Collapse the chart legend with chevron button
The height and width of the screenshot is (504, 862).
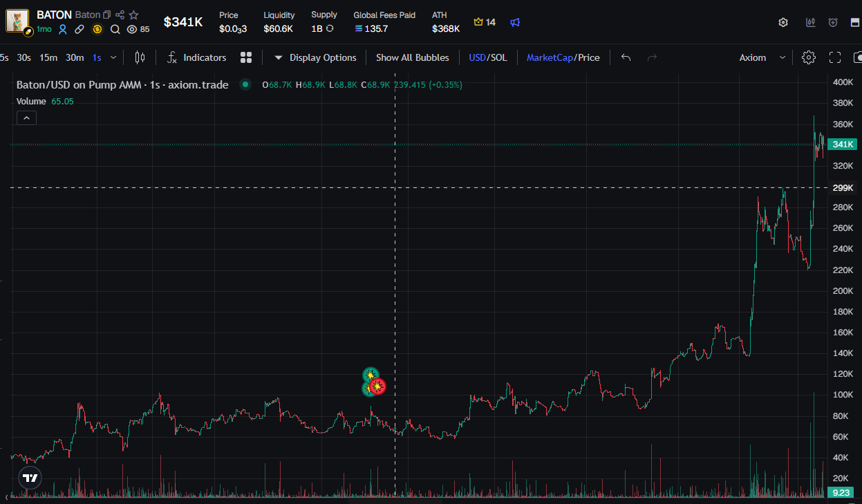[x=26, y=118]
